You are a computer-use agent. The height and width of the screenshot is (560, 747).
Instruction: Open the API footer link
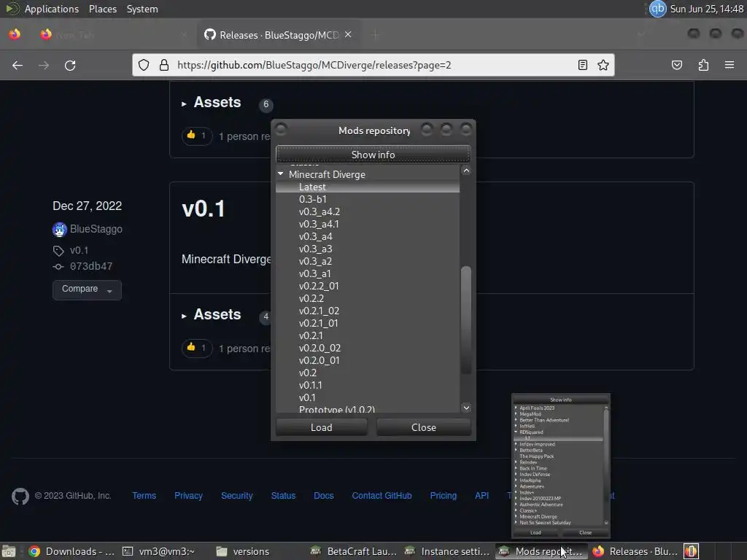[x=481, y=496]
